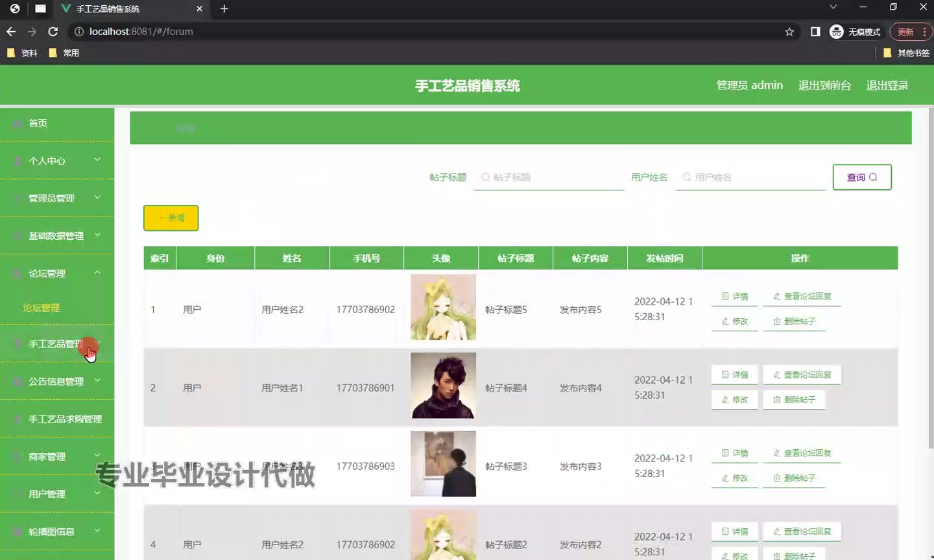The image size is (934, 560).
Task: Bookmark this page with star icon
Action: click(789, 31)
